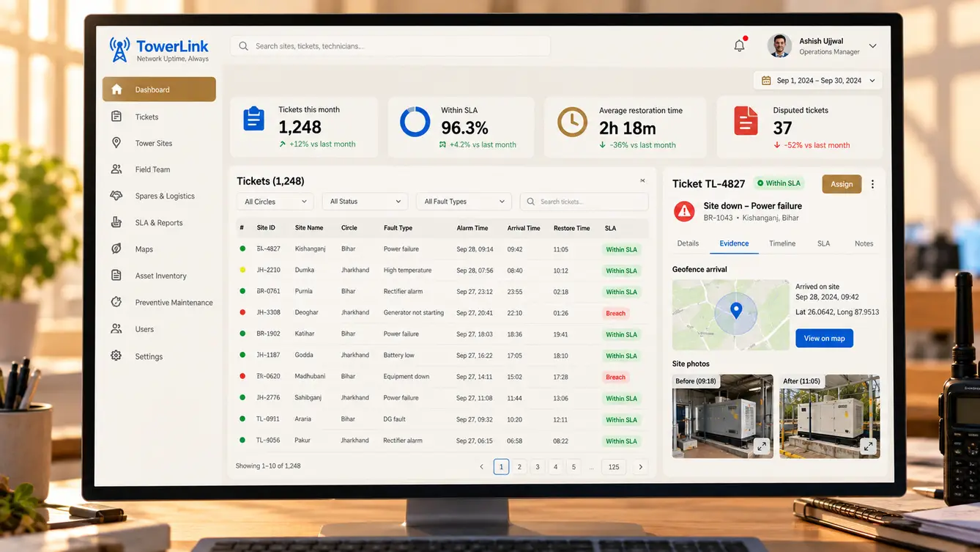
Task: Click the TowerLink logo
Action: point(159,50)
